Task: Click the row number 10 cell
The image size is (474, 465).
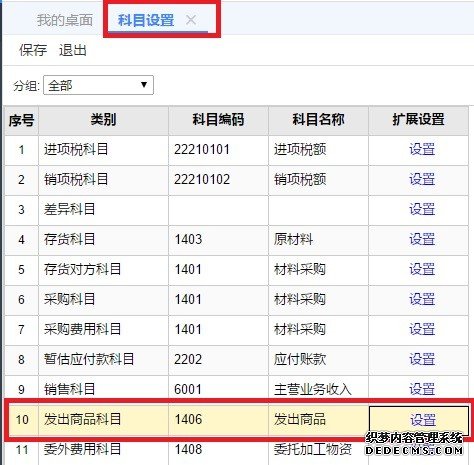Action: [x=22, y=420]
